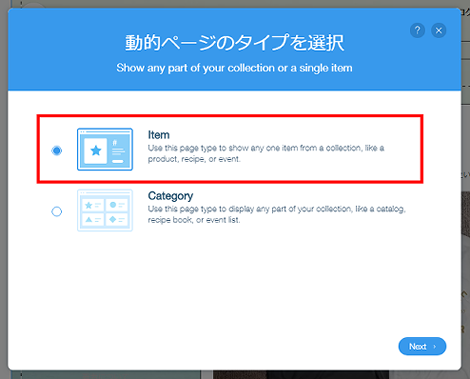Select the Item radio button
Screen dimensions: 470x379
tap(57, 151)
